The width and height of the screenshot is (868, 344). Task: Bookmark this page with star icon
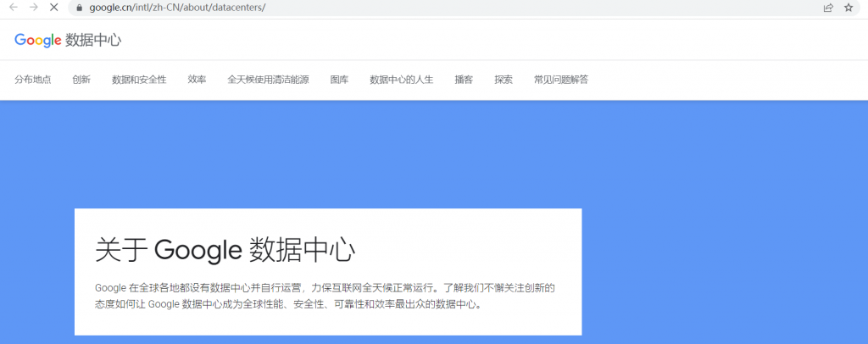[849, 8]
